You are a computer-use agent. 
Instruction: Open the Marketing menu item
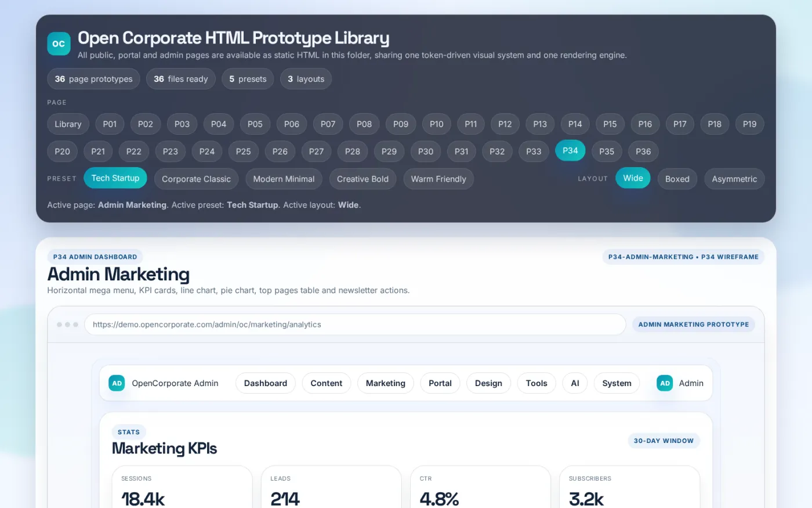point(386,383)
